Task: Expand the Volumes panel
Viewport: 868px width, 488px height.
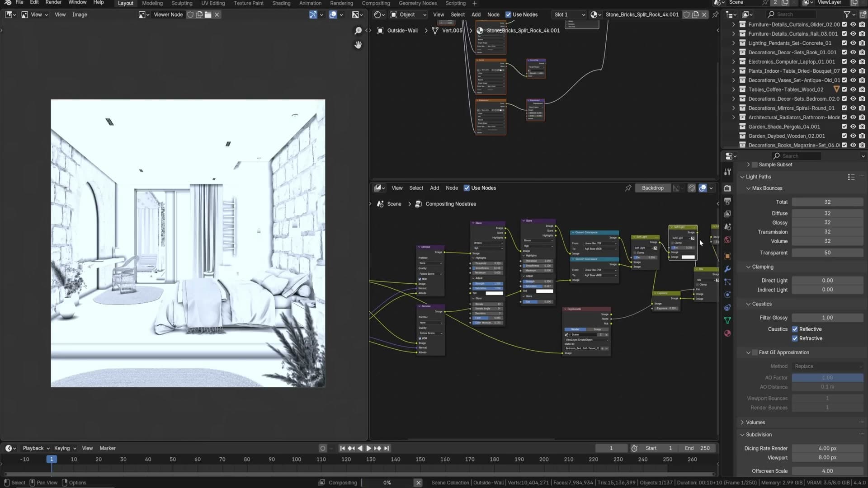Action: coord(742,422)
